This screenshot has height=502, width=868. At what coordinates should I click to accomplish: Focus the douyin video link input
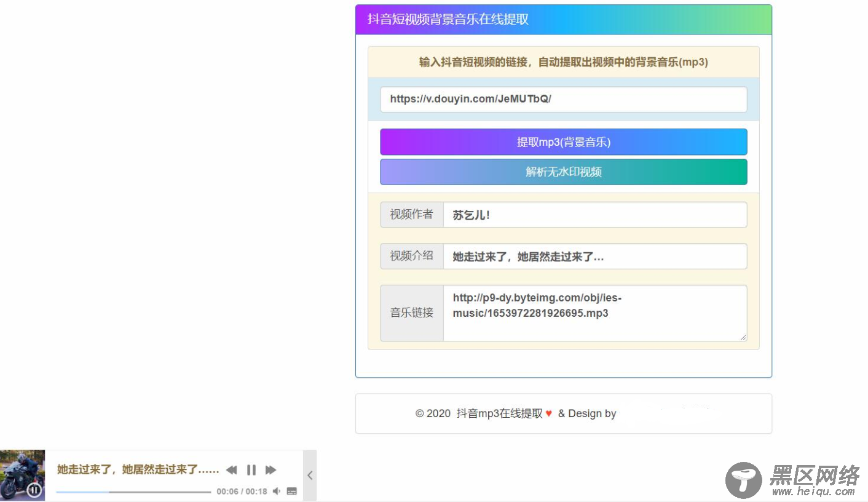(x=564, y=99)
